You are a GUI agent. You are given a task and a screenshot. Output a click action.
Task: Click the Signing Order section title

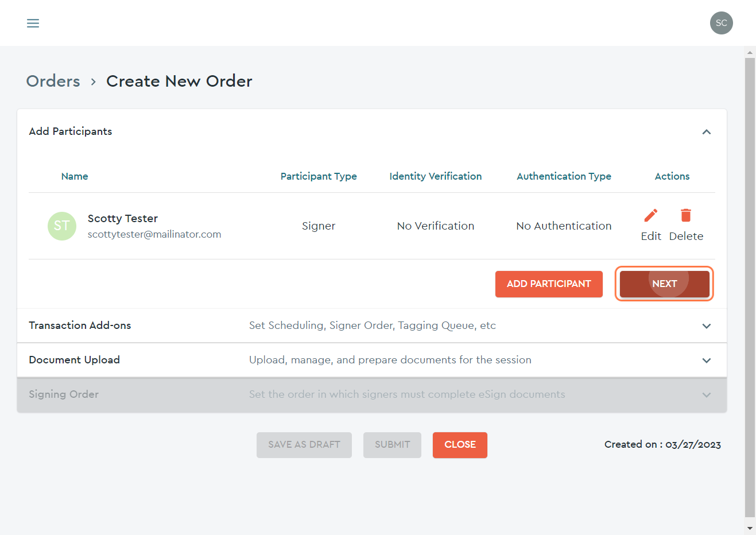click(64, 394)
